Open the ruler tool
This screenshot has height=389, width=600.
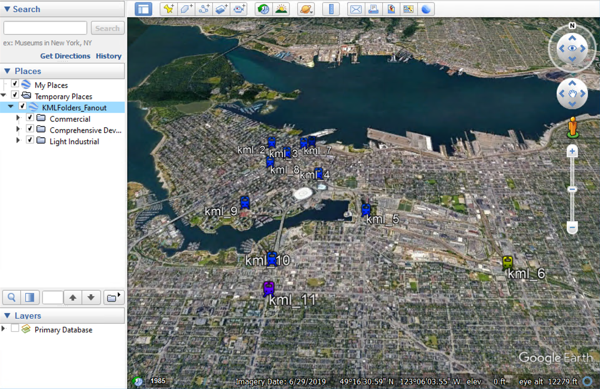(x=331, y=9)
